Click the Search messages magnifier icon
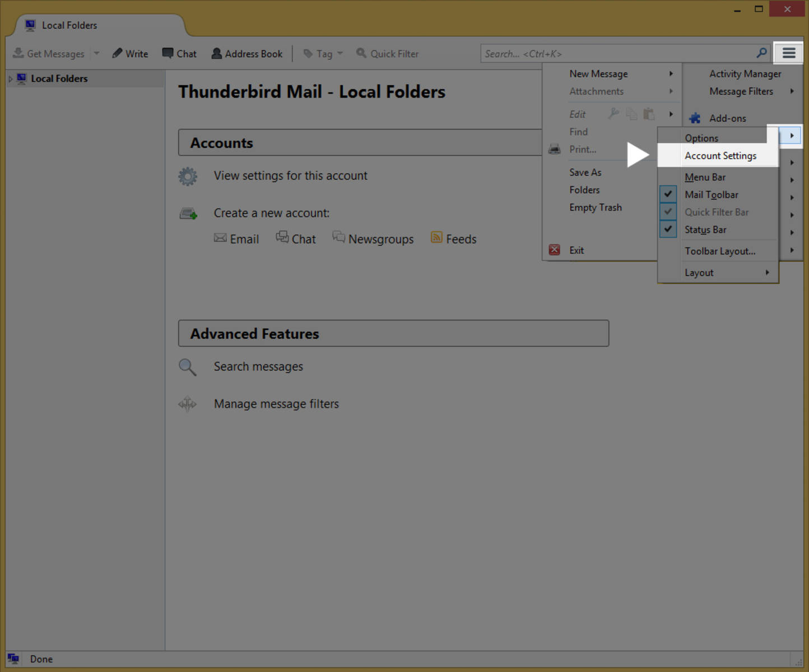The height and width of the screenshot is (672, 809). [x=188, y=367]
